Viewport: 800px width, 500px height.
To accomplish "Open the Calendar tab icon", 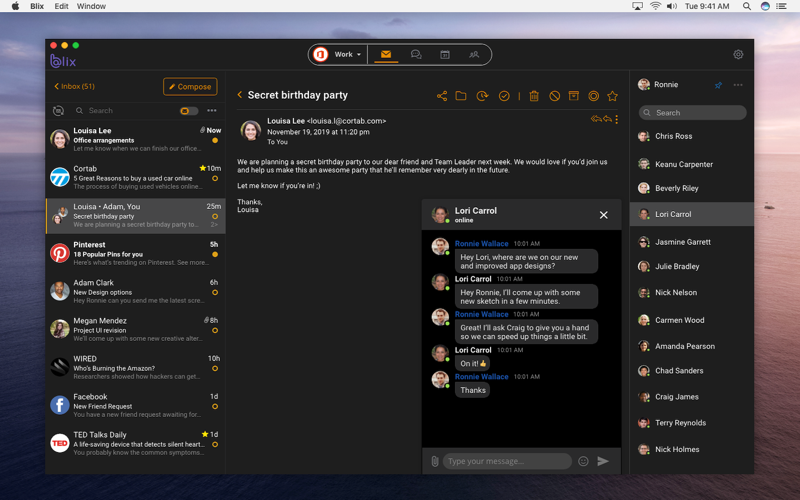I will [445, 54].
